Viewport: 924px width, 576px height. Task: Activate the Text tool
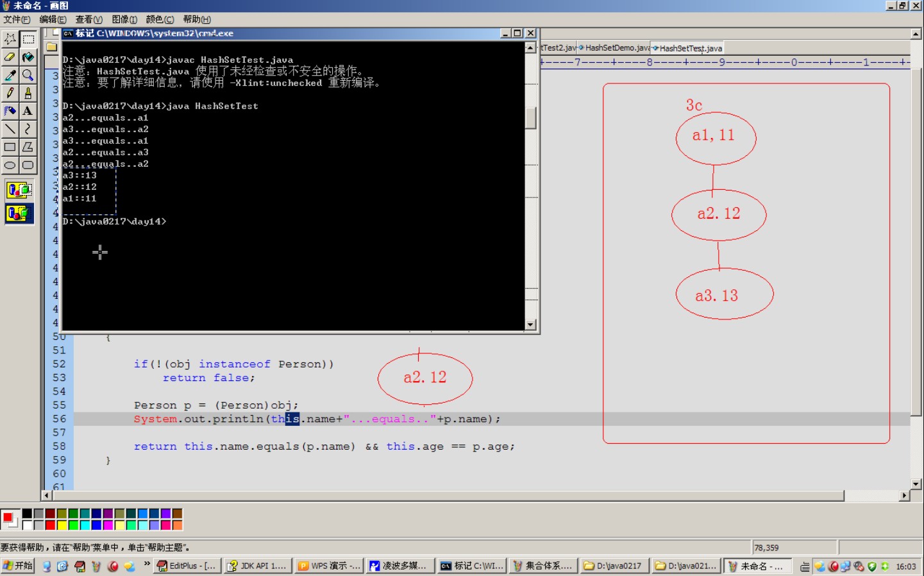28,111
